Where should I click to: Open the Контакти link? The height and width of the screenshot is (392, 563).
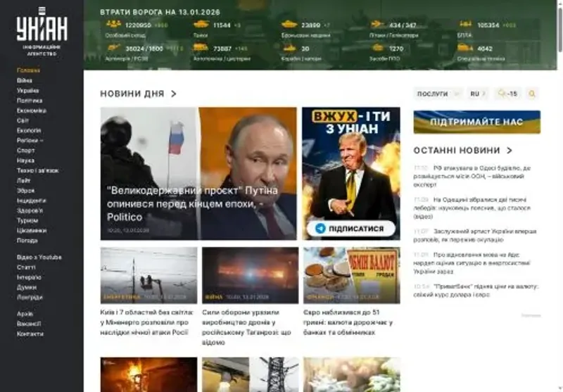point(30,334)
